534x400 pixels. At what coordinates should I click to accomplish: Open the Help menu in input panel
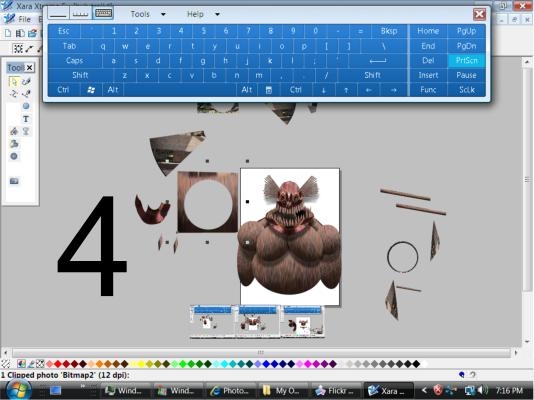(195, 14)
